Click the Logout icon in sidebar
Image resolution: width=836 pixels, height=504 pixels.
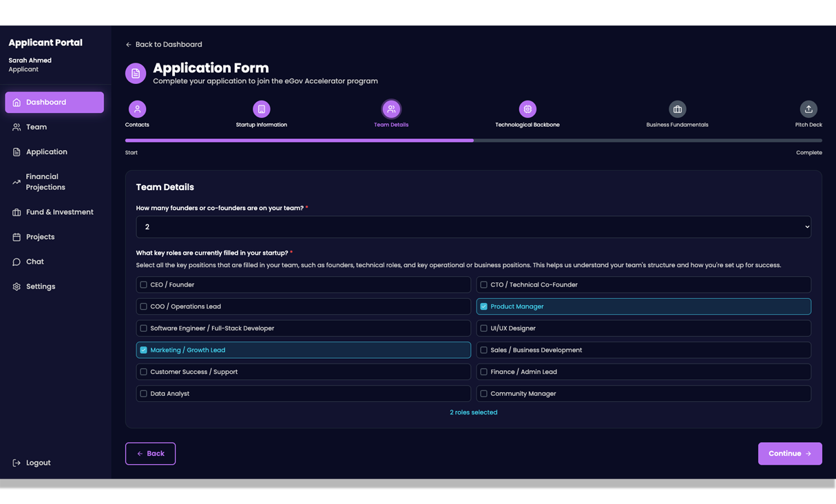[x=17, y=463]
